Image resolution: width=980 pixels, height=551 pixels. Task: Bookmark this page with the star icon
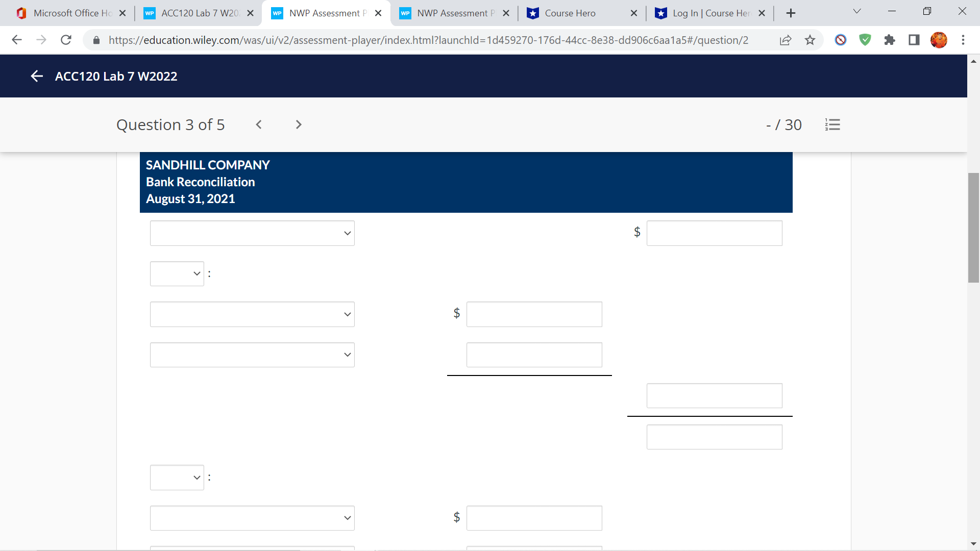[x=810, y=40]
